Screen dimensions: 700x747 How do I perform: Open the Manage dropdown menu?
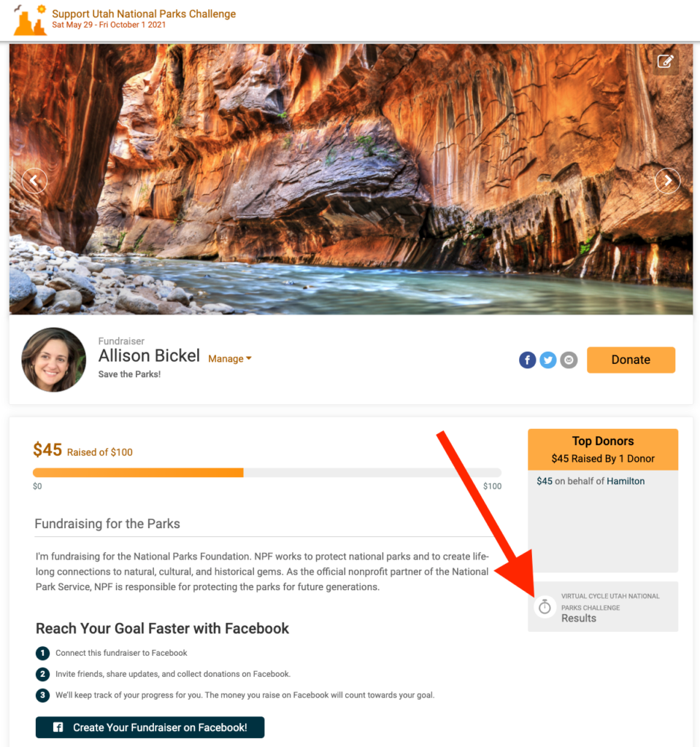230,359
